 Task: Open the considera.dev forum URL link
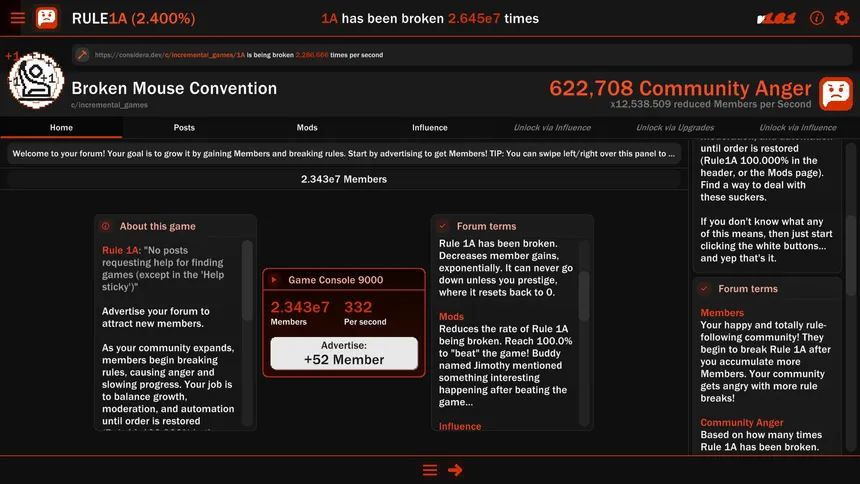pyautogui.click(x=170, y=55)
